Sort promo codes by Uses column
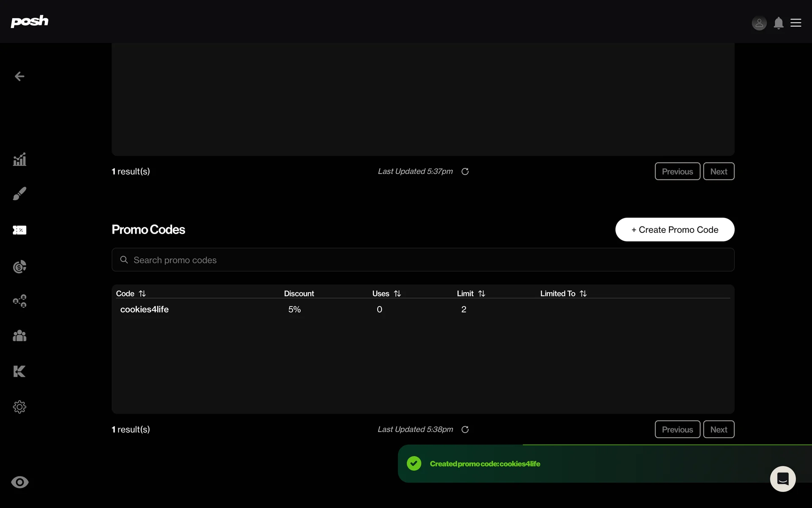 (397, 293)
